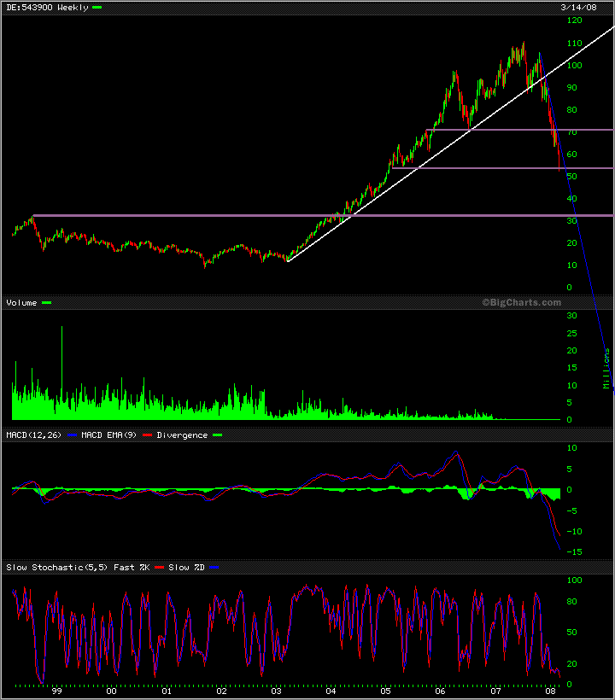Click the green swatch beside Weekly title

(97, 8)
